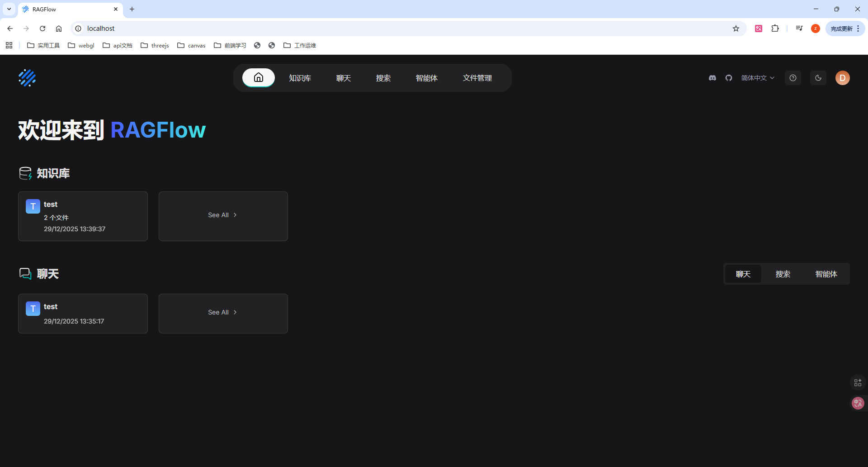Click the RAGFlow logo icon
Viewport: 868px width, 467px height.
pyautogui.click(x=27, y=78)
